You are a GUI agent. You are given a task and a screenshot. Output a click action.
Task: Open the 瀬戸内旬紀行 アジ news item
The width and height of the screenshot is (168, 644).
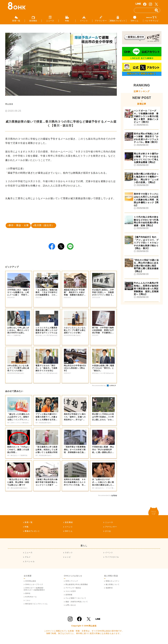click(141, 244)
